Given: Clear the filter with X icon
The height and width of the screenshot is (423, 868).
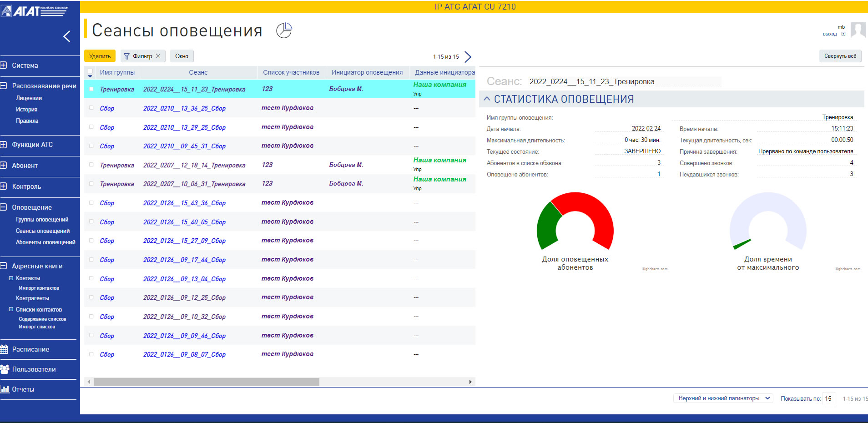Looking at the screenshot, I should click(x=158, y=56).
